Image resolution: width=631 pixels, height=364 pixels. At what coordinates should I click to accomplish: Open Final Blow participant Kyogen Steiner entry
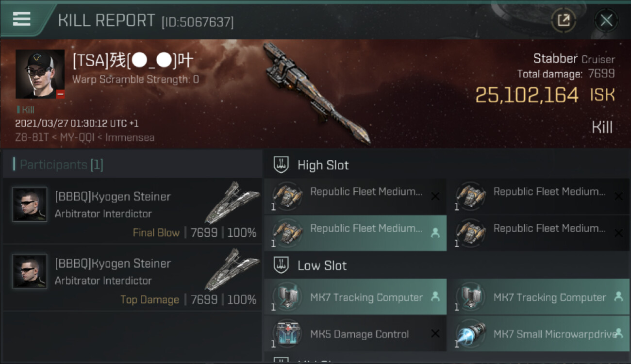point(132,211)
